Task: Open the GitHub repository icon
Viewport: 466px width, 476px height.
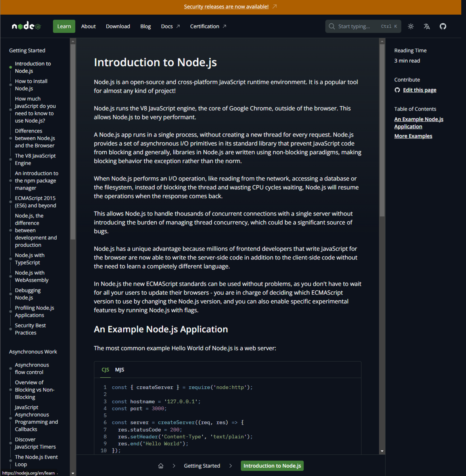Action: 443,26
